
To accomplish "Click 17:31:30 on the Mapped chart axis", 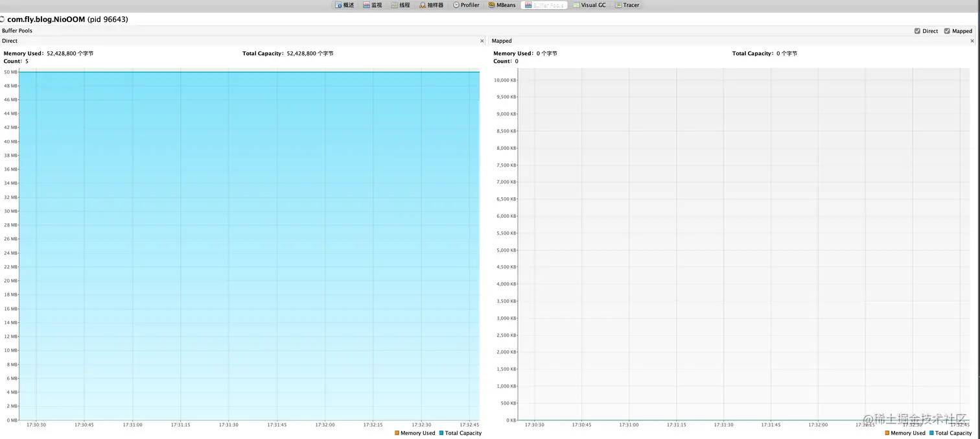I will pyautogui.click(x=723, y=425).
